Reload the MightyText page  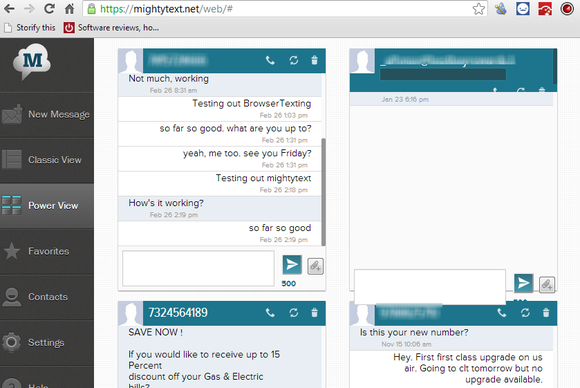[49, 9]
